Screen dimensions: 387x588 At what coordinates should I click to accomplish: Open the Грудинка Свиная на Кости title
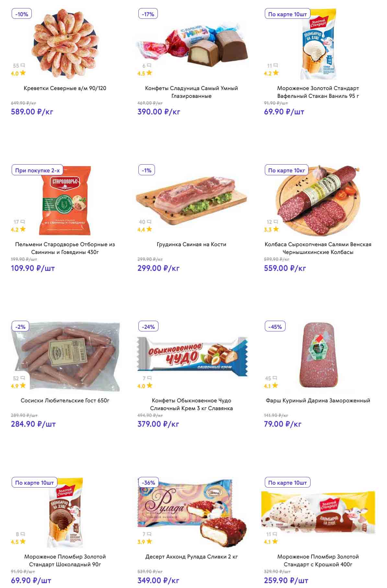191,244
